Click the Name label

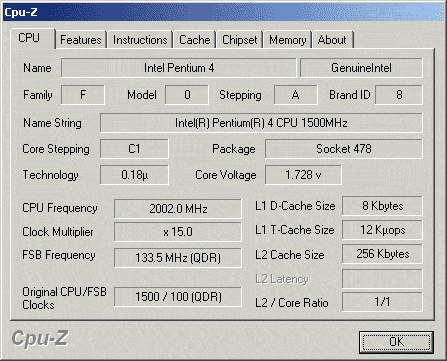click(x=37, y=68)
